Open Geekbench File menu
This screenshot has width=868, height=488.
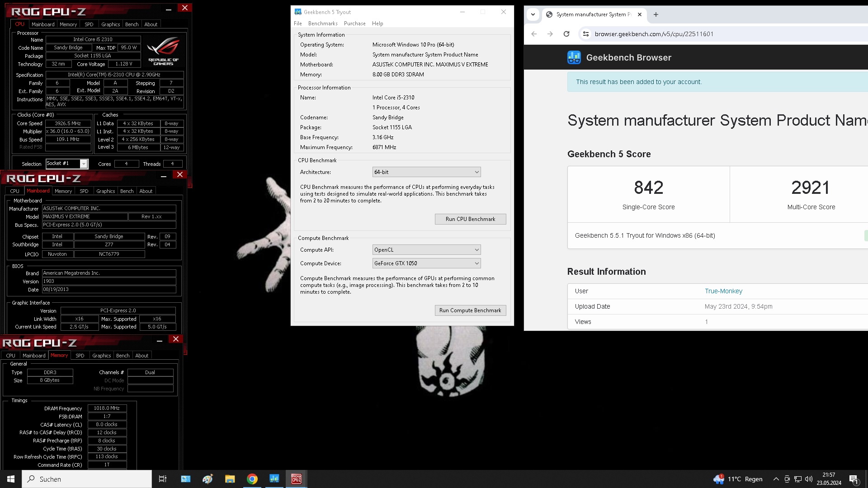[298, 23]
